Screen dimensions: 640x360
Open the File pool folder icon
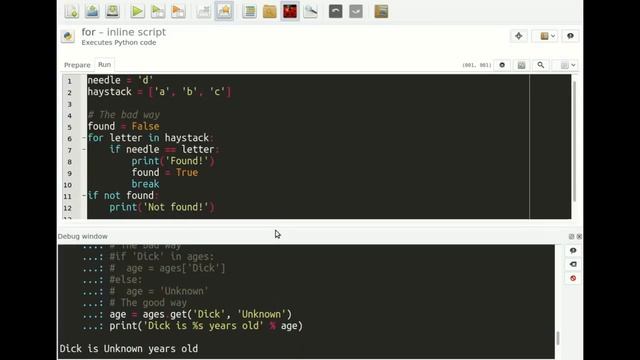(269, 11)
